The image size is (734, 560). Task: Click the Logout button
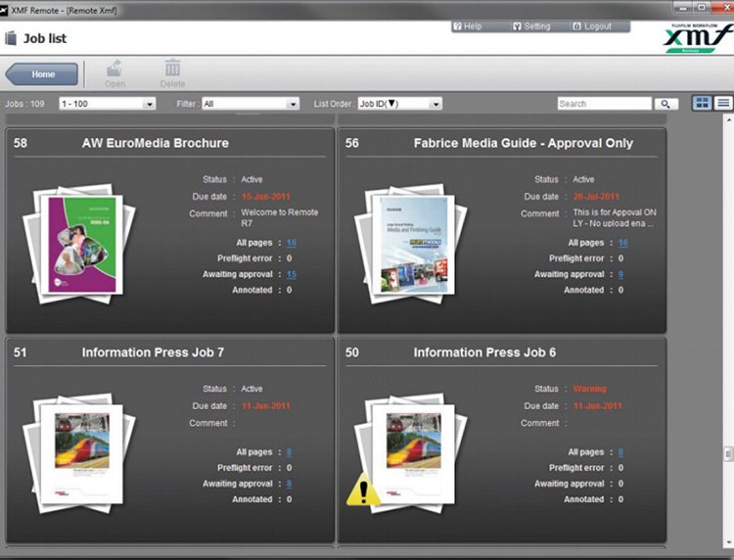pyautogui.click(x=592, y=26)
